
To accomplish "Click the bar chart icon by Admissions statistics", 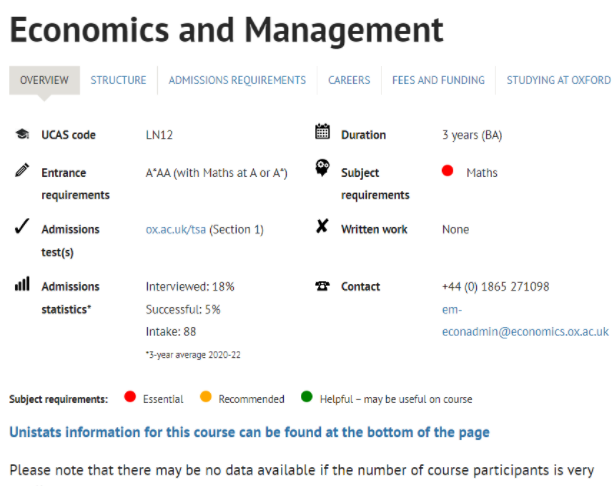I will pos(21,285).
